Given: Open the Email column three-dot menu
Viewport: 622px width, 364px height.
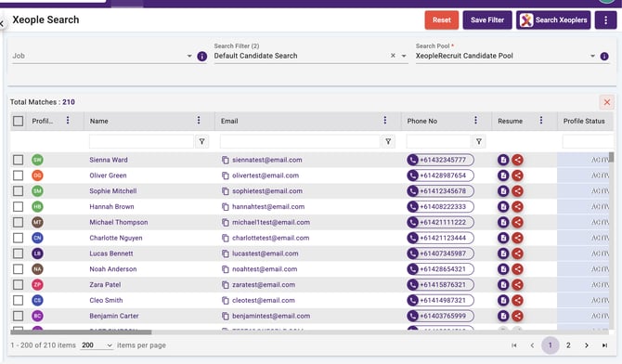Looking at the screenshot, I should [x=384, y=121].
